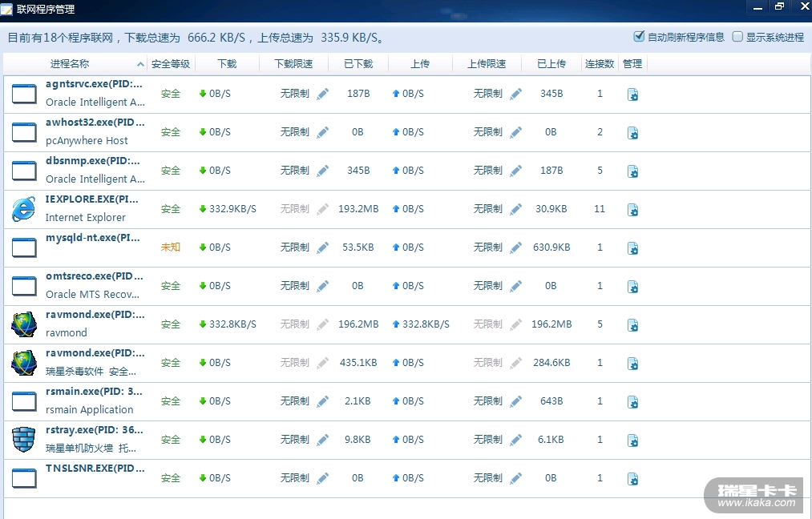Click the Internet Explorer program icon

[x=24, y=209]
